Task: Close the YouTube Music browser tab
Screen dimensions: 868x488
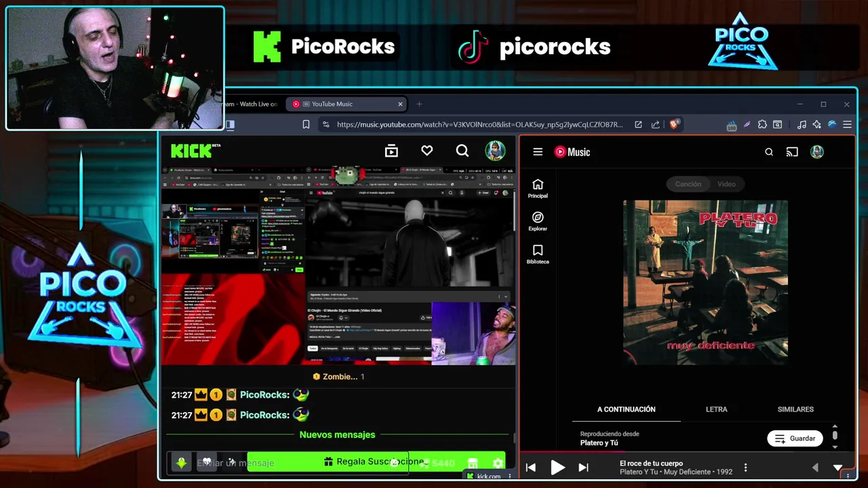Action: pyautogui.click(x=400, y=104)
